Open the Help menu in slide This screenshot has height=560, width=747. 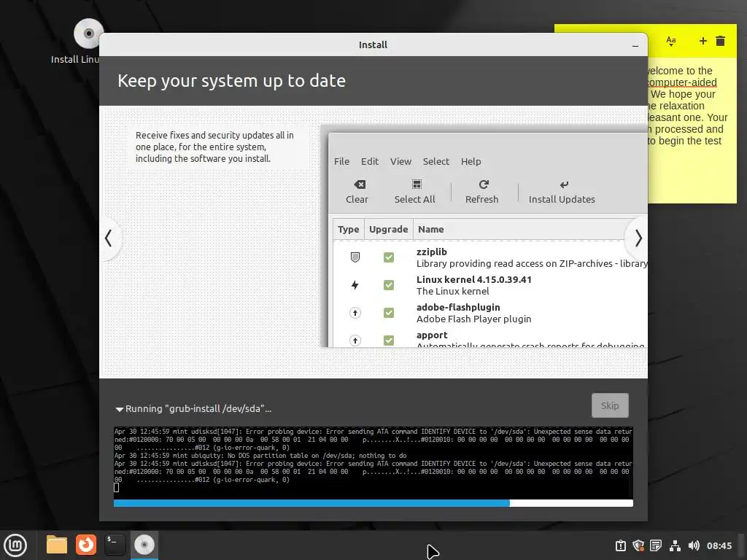471,161
